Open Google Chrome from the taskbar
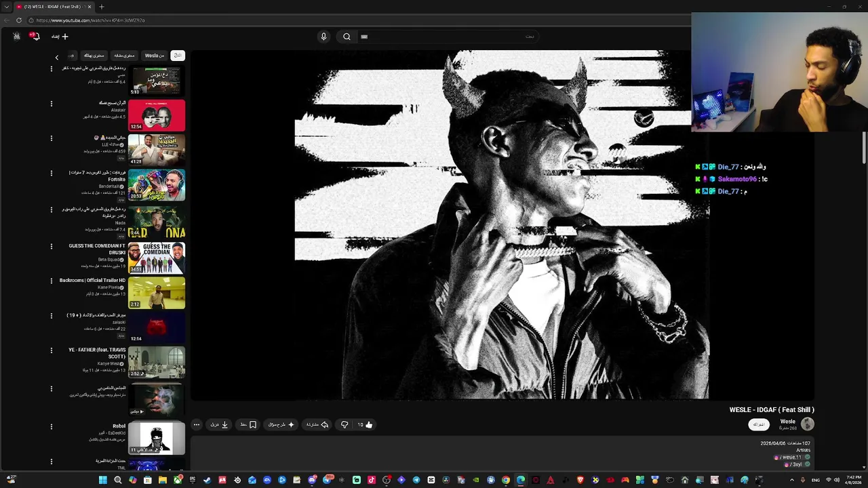This screenshot has height=488, width=868. 505,480
